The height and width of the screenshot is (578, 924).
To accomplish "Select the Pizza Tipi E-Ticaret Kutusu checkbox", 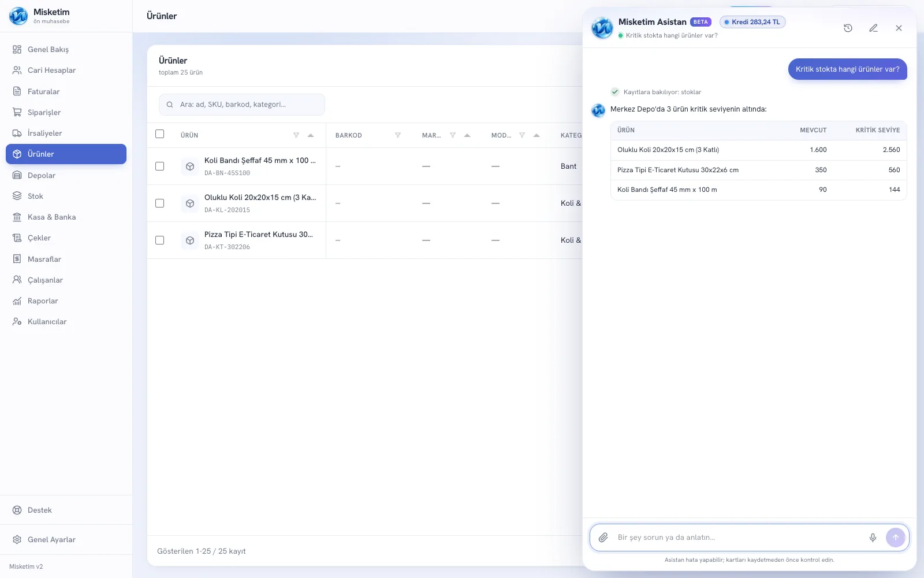I will click(x=160, y=240).
